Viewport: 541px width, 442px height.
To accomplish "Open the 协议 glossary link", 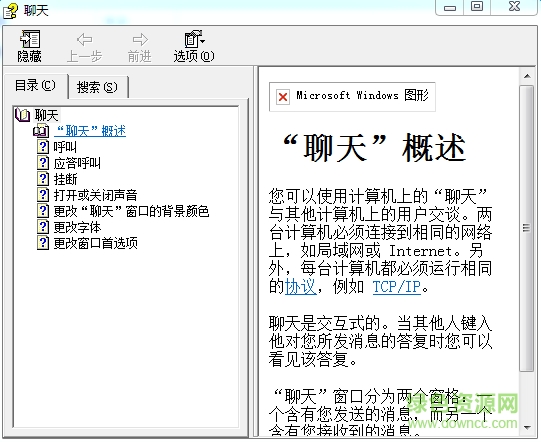I will click(x=301, y=287).
